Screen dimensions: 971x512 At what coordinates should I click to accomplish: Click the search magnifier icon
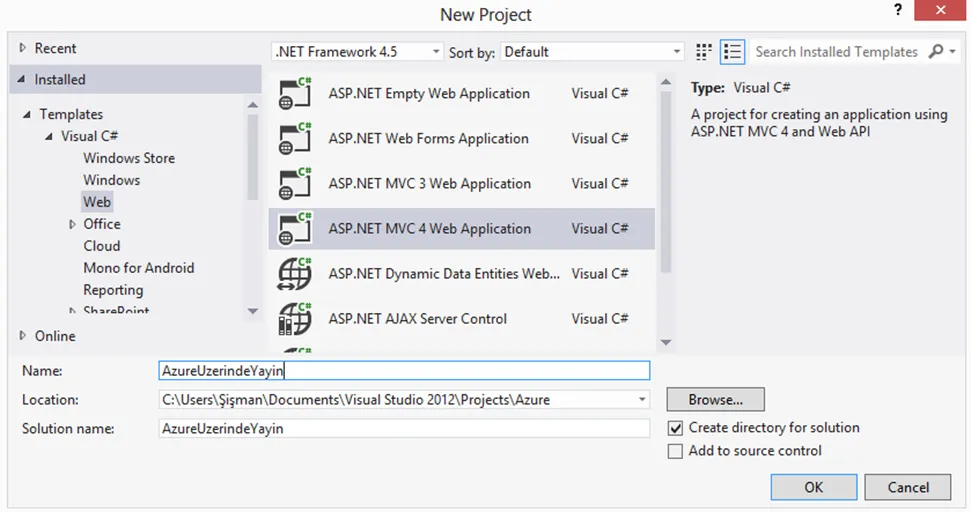tap(936, 51)
